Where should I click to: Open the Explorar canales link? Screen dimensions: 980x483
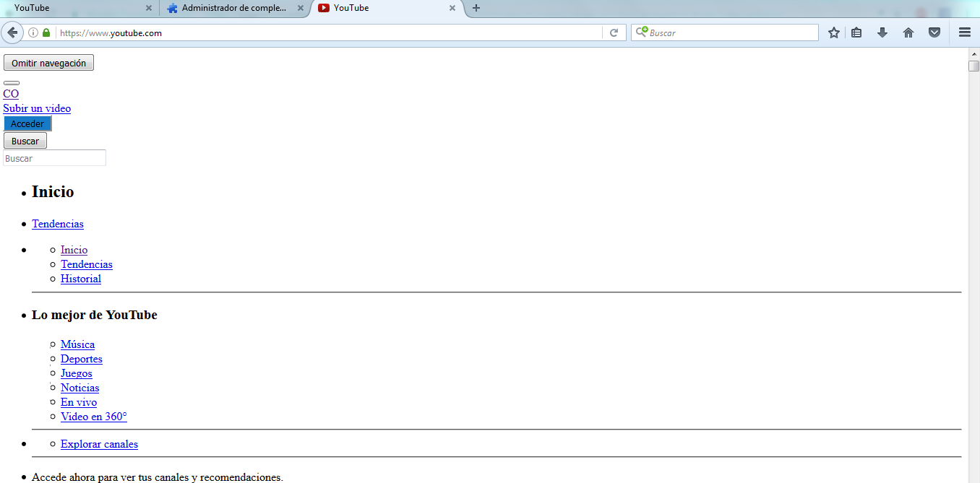click(x=99, y=444)
